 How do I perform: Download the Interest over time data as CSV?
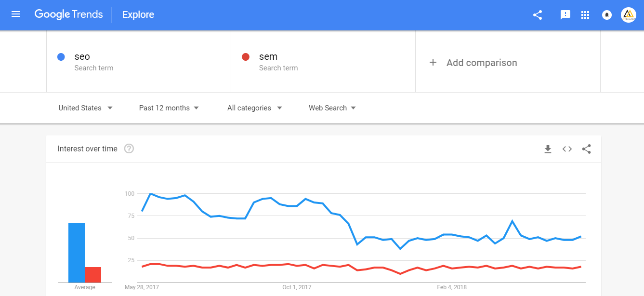coord(548,149)
